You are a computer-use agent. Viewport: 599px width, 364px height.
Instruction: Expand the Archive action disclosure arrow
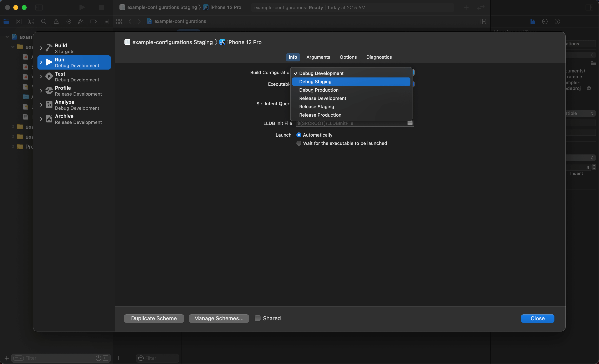41,119
